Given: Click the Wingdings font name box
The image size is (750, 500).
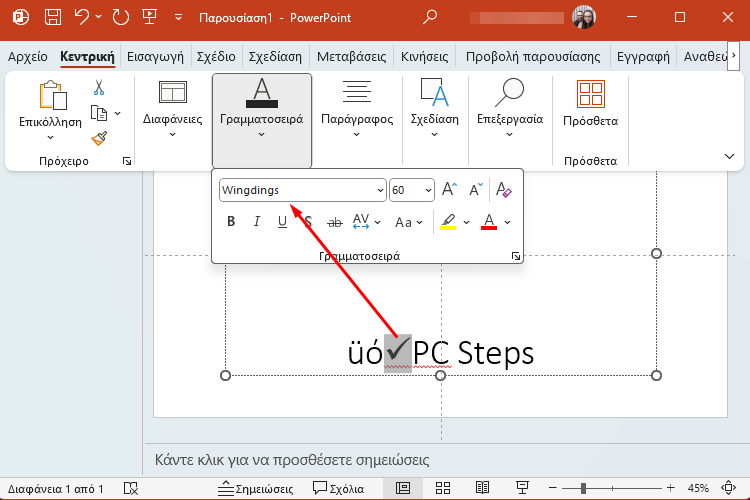Looking at the screenshot, I should 297,190.
